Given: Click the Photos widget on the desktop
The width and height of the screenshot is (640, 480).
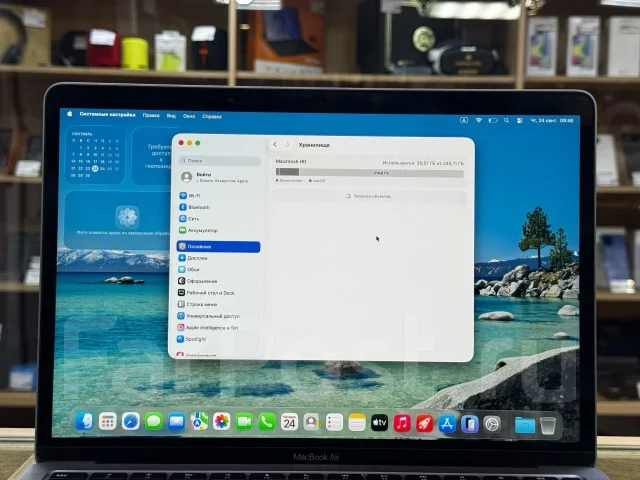Looking at the screenshot, I should [118, 220].
